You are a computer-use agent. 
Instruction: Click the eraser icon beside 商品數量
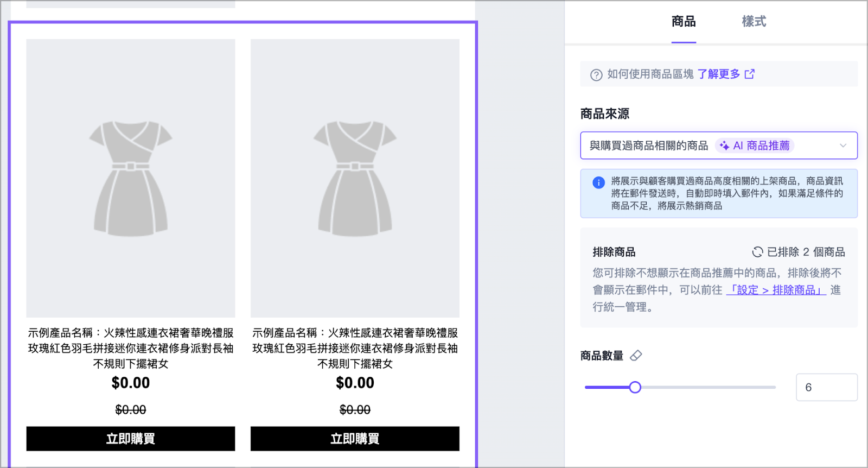pos(636,356)
